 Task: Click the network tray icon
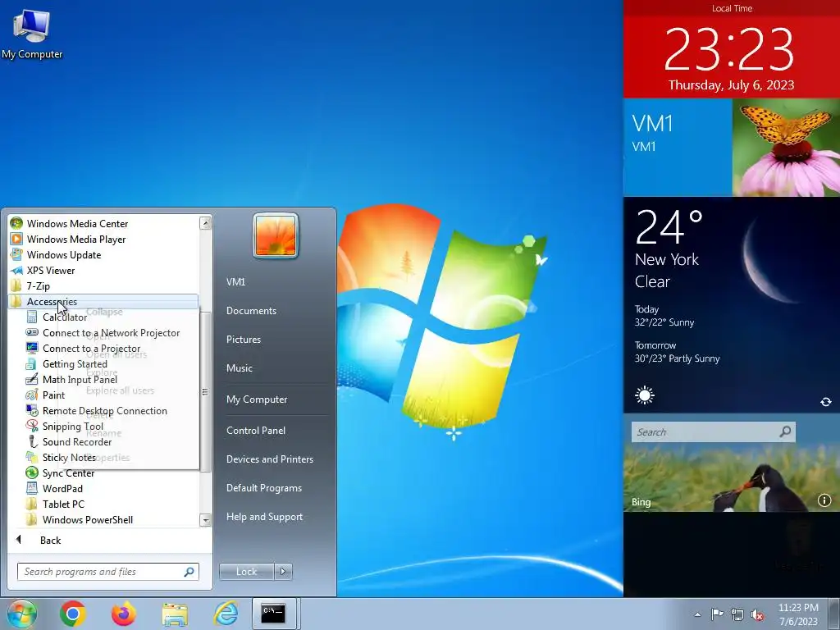737,614
